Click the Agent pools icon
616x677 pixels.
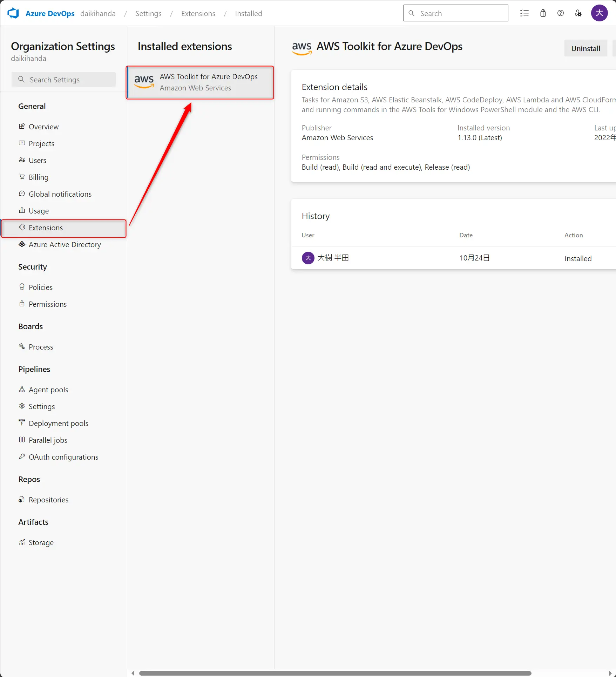click(x=22, y=389)
